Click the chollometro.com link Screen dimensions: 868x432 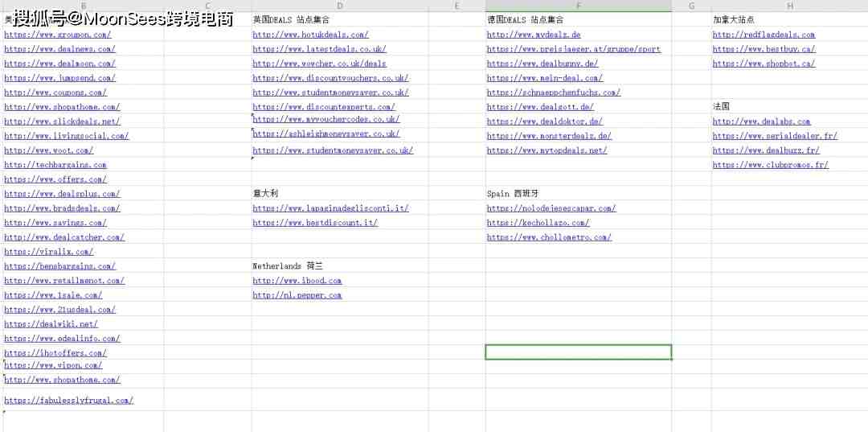tap(549, 237)
